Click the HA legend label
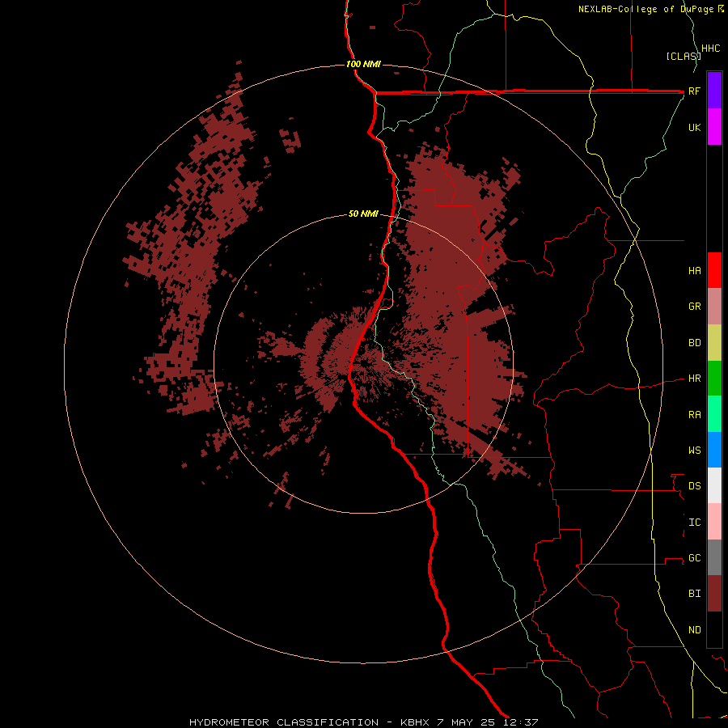 pos(694,271)
